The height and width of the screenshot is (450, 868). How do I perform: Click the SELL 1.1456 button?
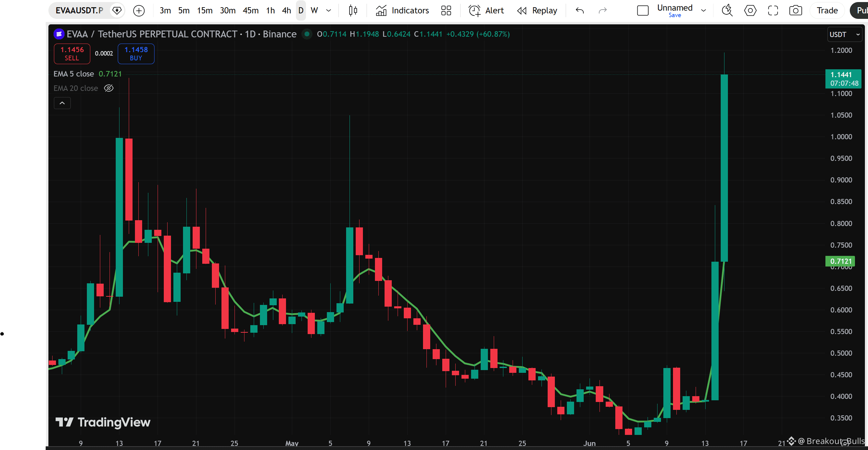[72, 54]
